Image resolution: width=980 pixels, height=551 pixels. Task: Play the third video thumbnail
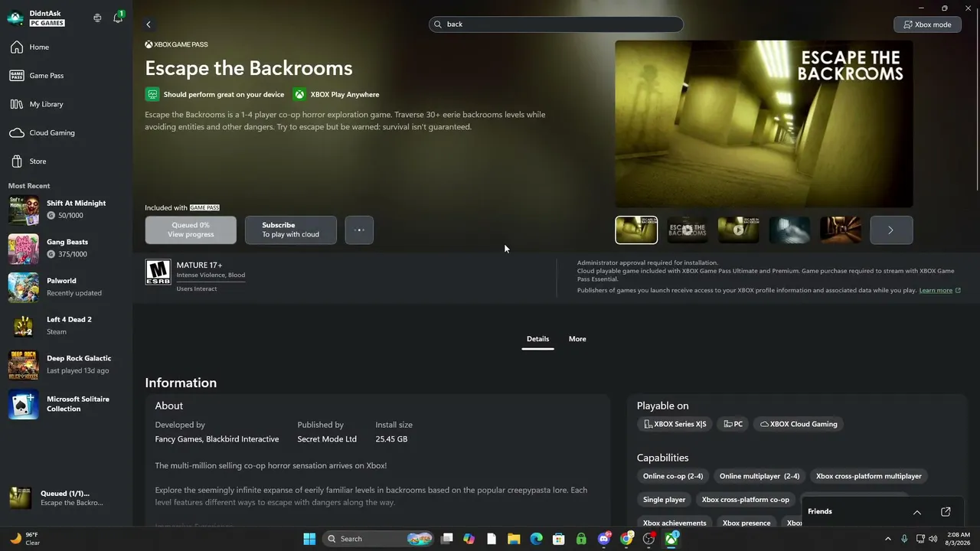tap(739, 230)
